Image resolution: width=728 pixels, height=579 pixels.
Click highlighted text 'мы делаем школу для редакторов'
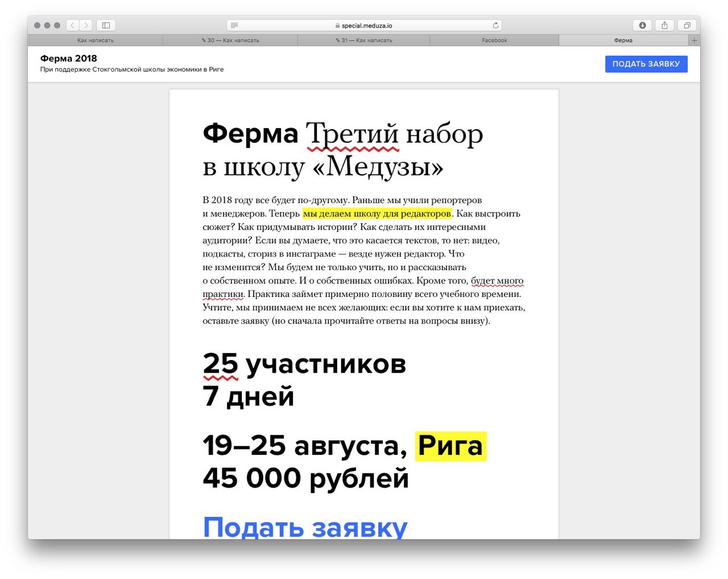(x=377, y=213)
